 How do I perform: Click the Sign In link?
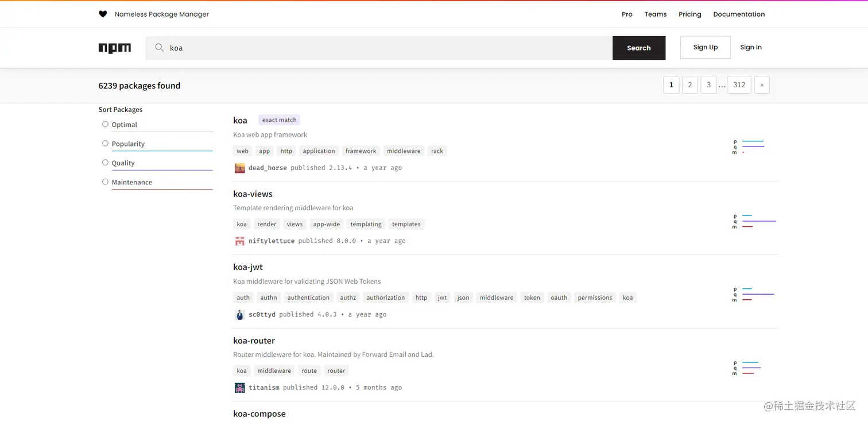(x=751, y=47)
